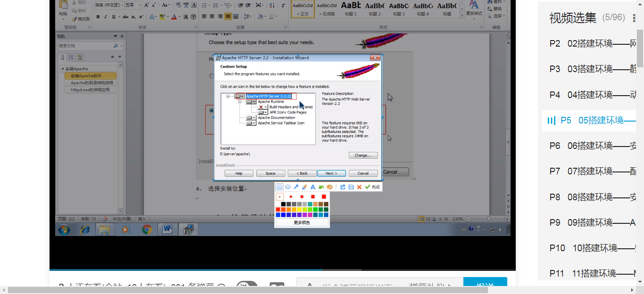Open the font size 五号 combo box
The image size is (644, 294).
click(133, 5)
